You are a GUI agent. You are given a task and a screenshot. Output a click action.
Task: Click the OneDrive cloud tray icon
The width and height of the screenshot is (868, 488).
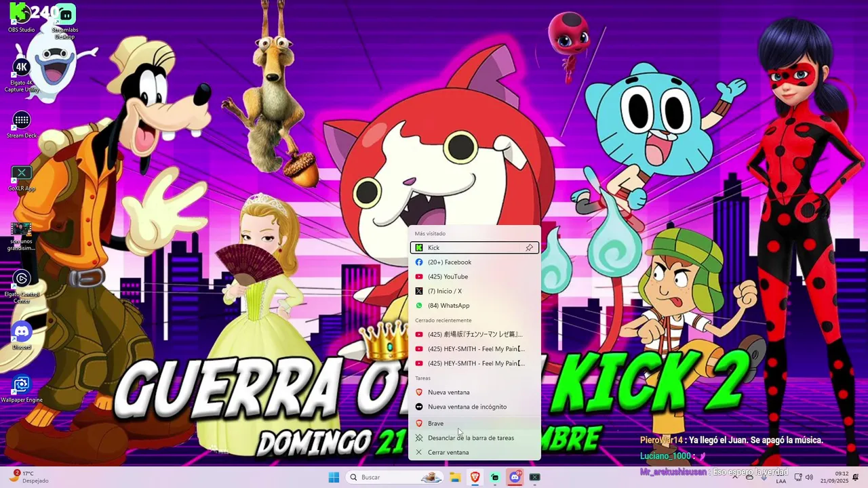[x=749, y=477]
